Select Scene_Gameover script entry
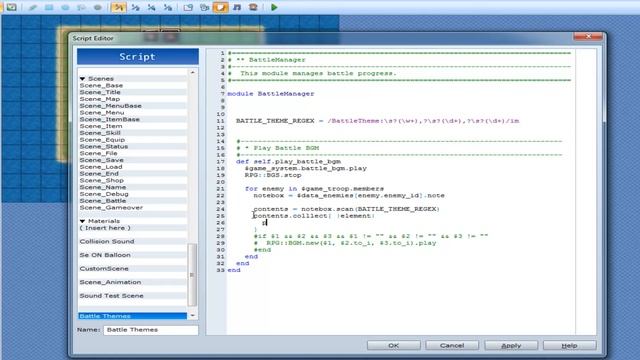Viewport: 640px width, 360px height. 133,207
